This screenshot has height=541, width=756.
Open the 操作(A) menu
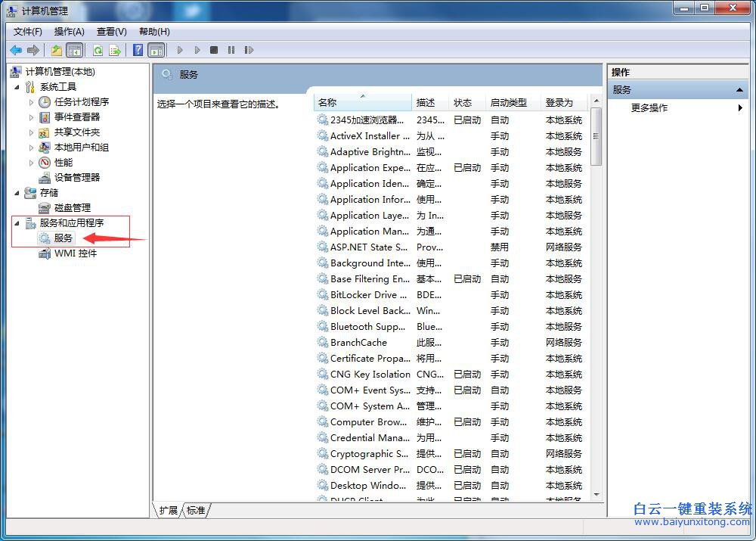[69, 31]
